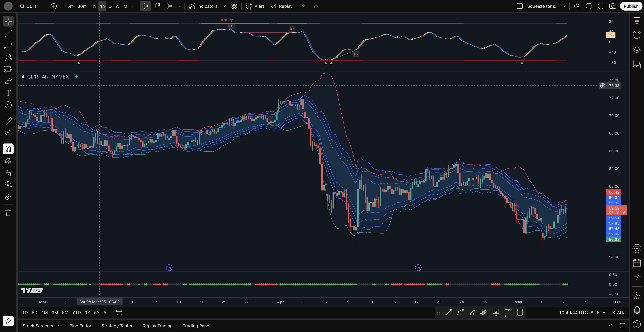The image size is (644, 332).
Task: Open the Pine Editor tab
Action: (80, 326)
